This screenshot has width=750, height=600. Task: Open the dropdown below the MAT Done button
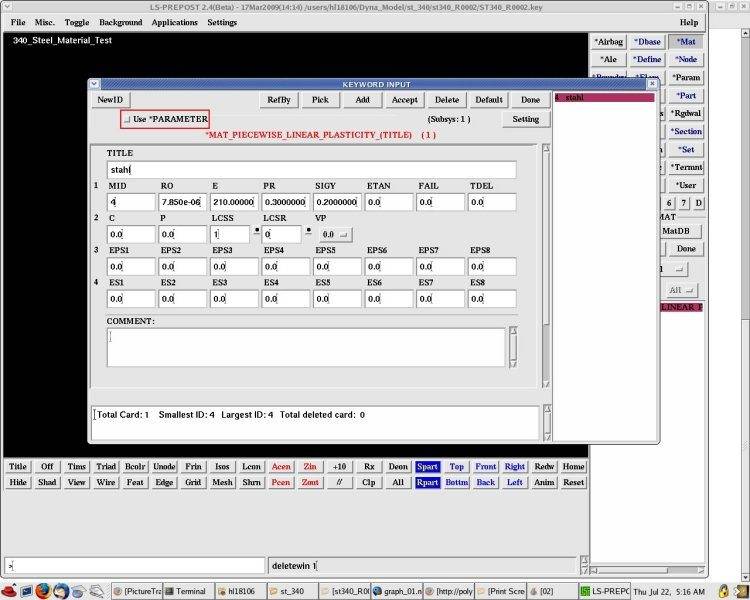674,269
